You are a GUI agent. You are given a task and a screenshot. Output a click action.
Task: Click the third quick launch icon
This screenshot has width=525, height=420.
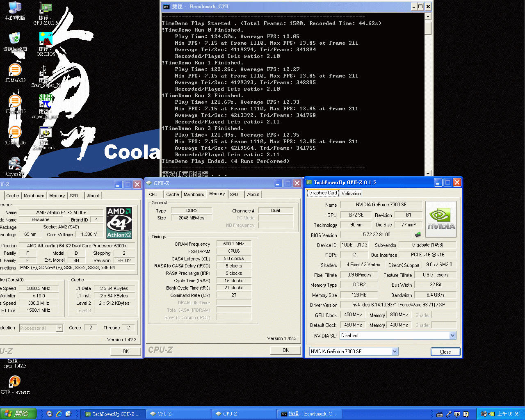click(x=68, y=414)
